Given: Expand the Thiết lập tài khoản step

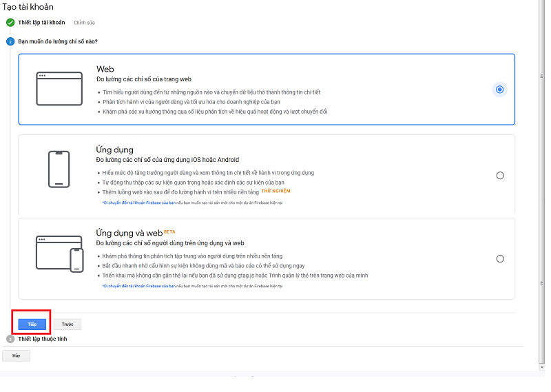Looking at the screenshot, I should [x=41, y=23].
